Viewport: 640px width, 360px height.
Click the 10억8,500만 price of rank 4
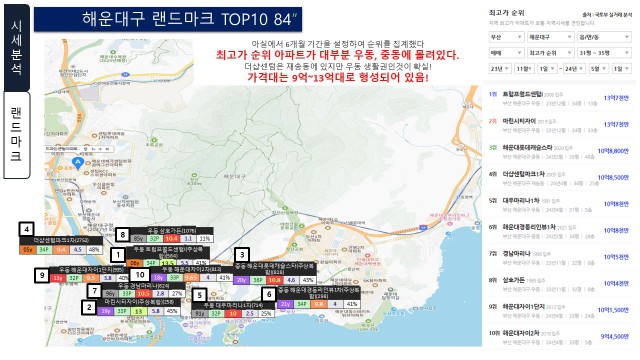click(x=613, y=178)
